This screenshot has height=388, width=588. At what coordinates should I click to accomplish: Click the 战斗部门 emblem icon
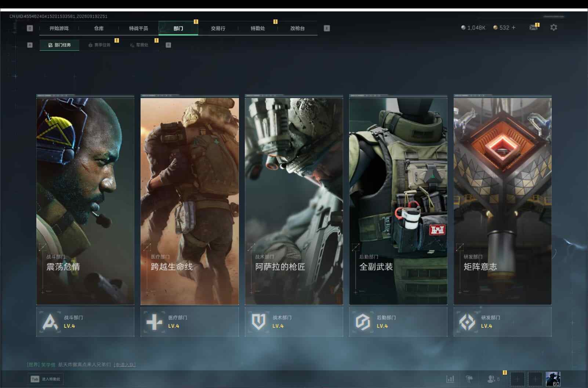click(50, 322)
